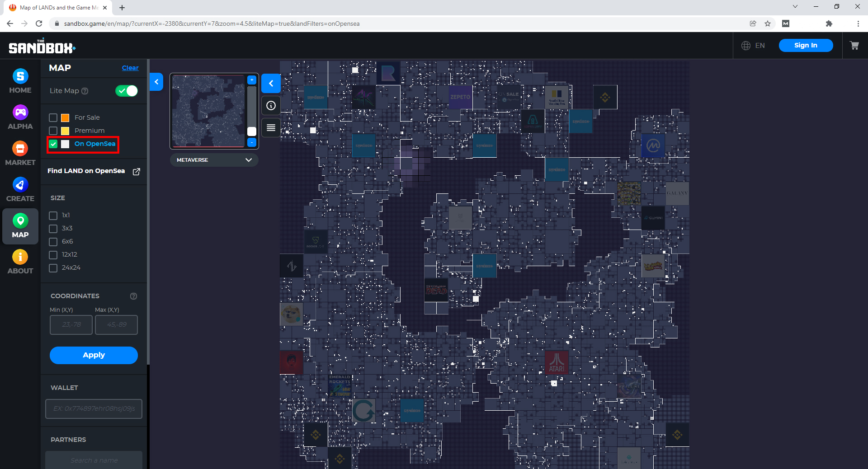Select the Gemini estate on map
The width and height of the screenshot is (868, 469).
653,218
